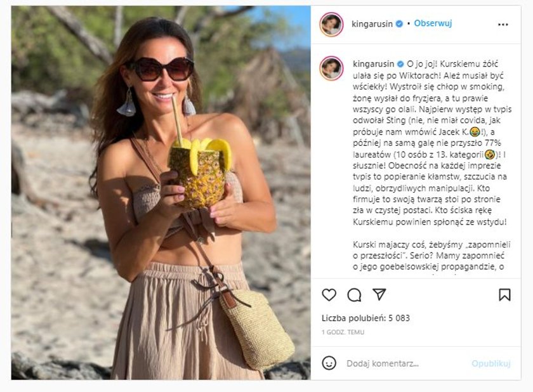Image resolution: width=533 pixels, height=392 pixels.
Task: Click the straw bag in the photo
Action: point(258,329)
